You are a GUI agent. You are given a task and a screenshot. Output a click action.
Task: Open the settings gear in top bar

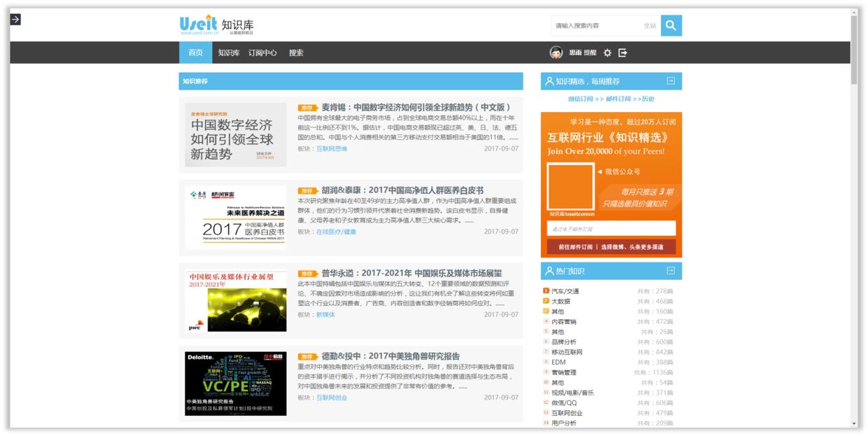(608, 52)
